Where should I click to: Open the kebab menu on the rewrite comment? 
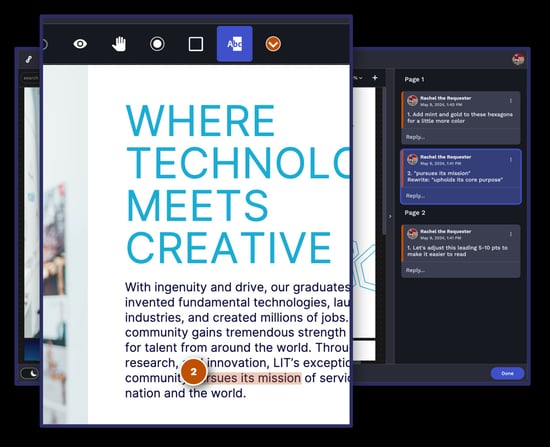(511, 160)
